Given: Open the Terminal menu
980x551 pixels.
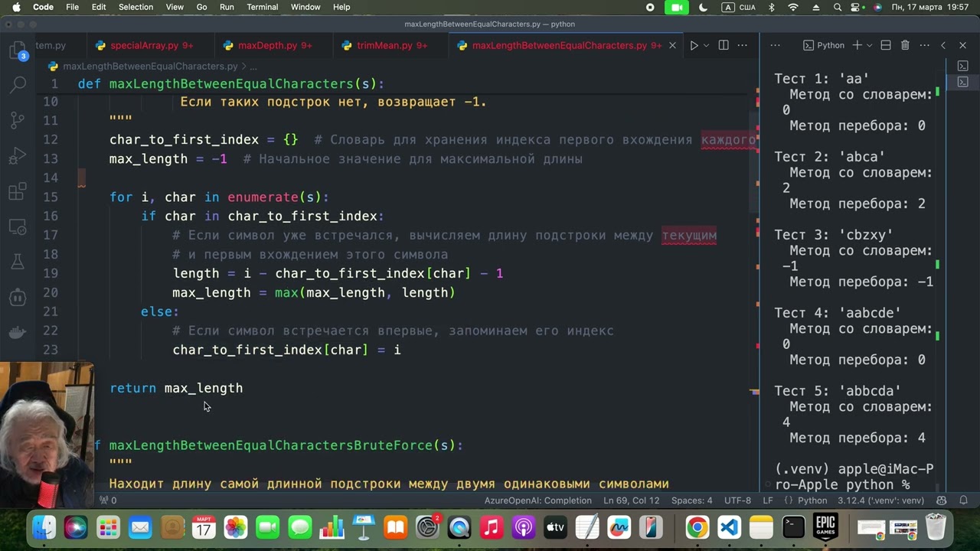Looking at the screenshot, I should click(262, 7).
